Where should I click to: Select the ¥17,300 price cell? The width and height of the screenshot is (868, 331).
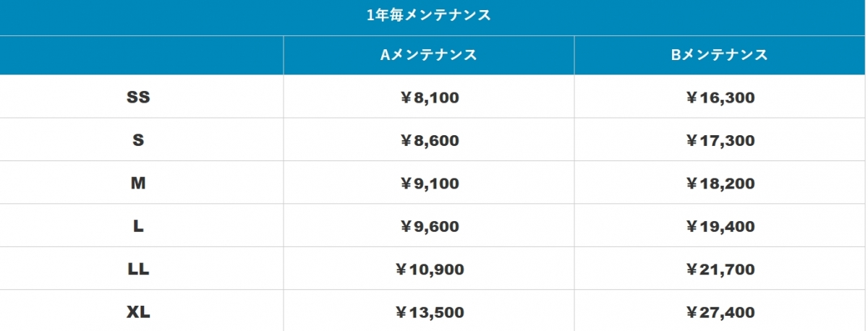[719, 141]
